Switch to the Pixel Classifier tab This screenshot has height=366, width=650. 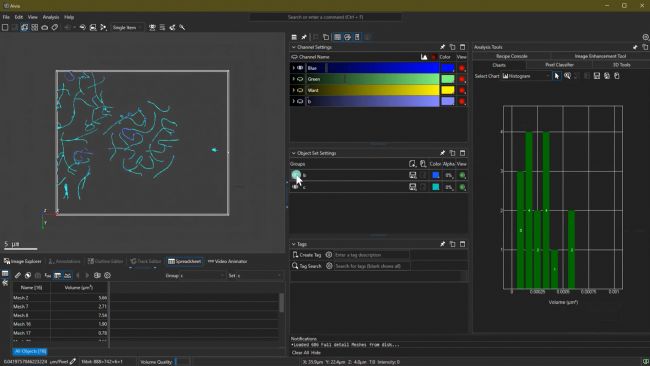click(559, 65)
